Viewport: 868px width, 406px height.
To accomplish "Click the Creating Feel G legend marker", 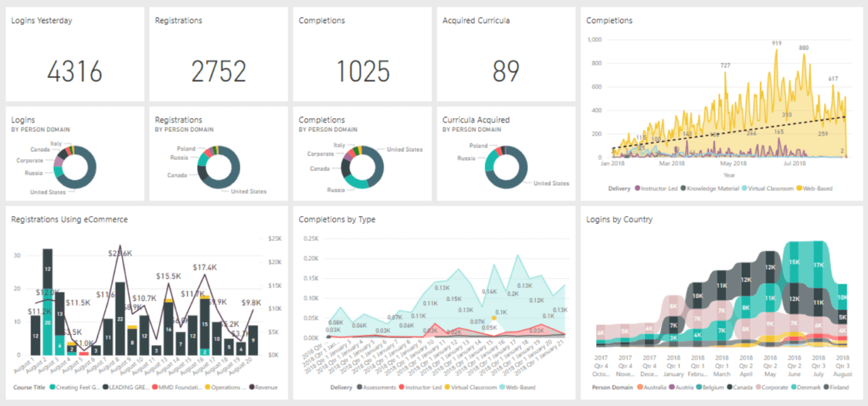I will (x=52, y=386).
